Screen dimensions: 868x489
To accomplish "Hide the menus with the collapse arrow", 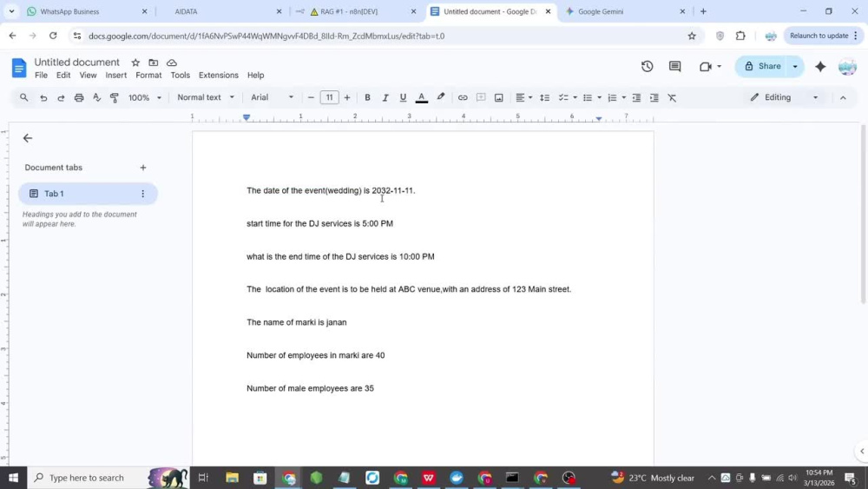I will pos(843,97).
